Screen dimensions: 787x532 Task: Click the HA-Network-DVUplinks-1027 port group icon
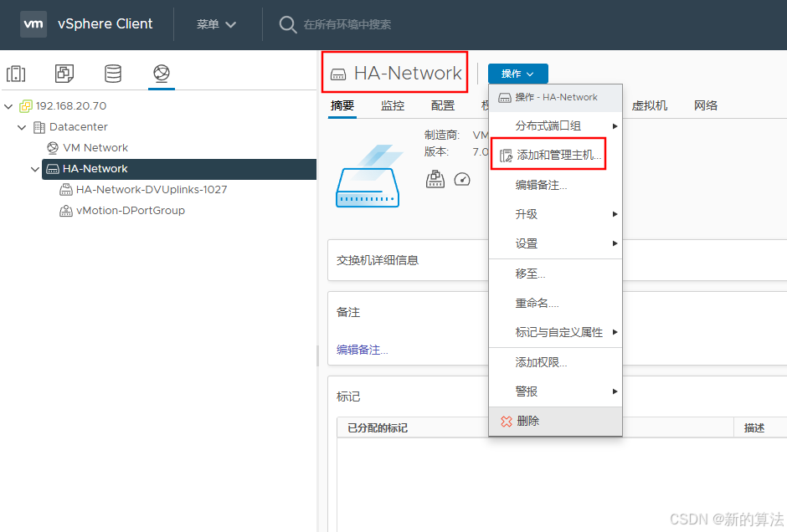pos(66,190)
